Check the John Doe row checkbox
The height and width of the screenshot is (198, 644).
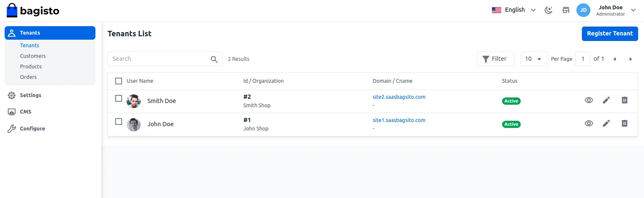119,122
